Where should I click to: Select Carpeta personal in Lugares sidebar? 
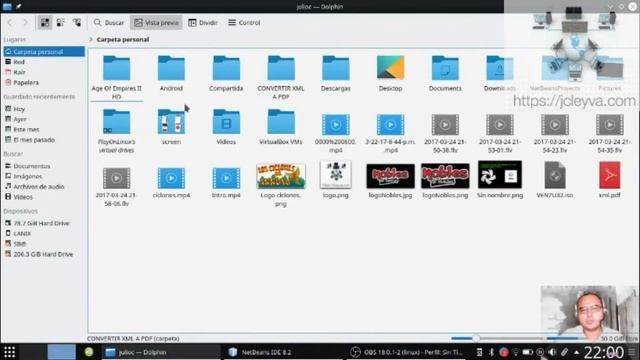click(x=44, y=52)
